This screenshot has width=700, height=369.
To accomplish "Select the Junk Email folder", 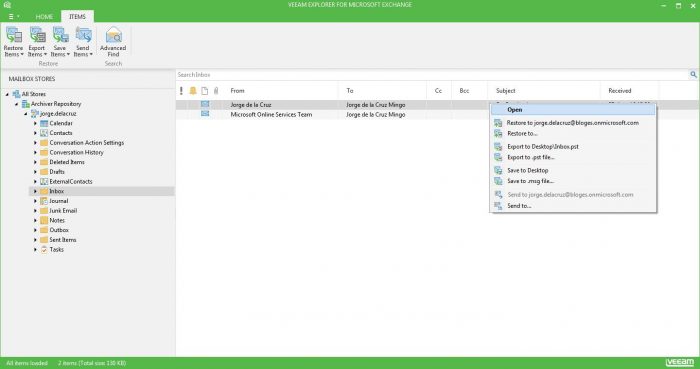I will click(x=63, y=211).
